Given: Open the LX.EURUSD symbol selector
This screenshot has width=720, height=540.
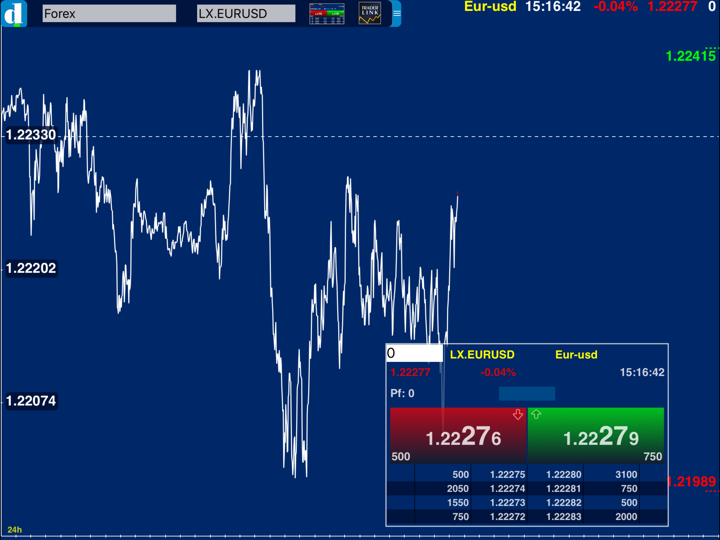Looking at the screenshot, I should (x=246, y=14).
